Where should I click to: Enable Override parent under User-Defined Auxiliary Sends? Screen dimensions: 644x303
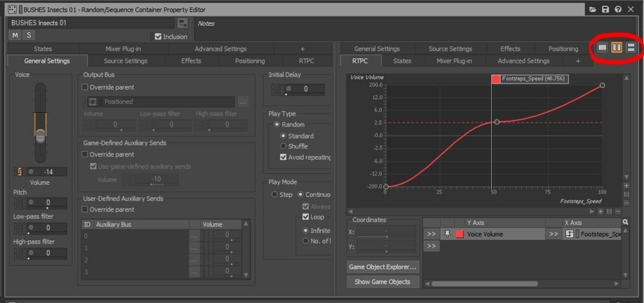pyautogui.click(x=85, y=209)
